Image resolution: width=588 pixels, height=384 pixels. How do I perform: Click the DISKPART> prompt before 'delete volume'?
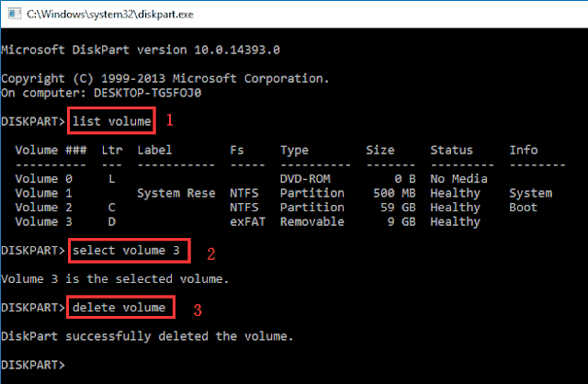point(33,307)
